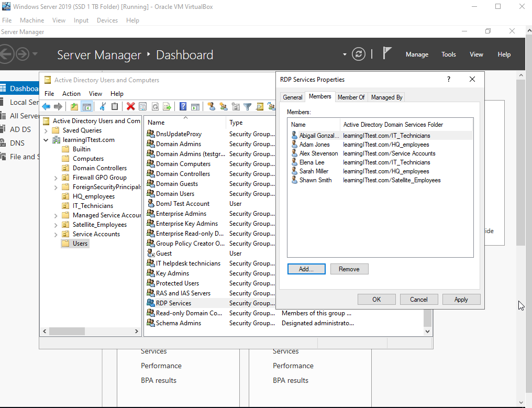Image resolution: width=532 pixels, height=408 pixels.
Task: Open the Action menu
Action: point(71,93)
